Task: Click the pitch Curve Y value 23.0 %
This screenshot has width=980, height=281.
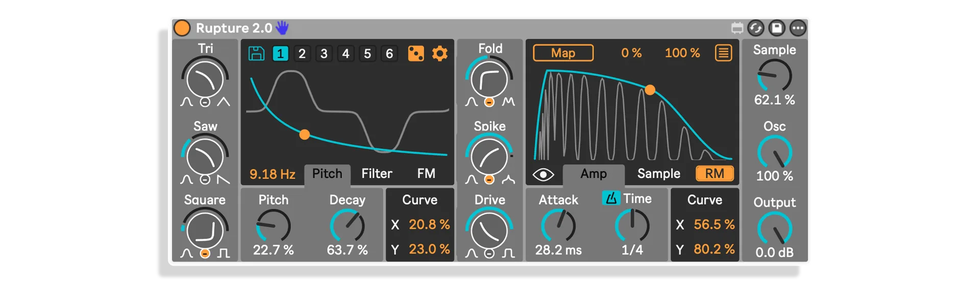Action: tap(429, 249)
